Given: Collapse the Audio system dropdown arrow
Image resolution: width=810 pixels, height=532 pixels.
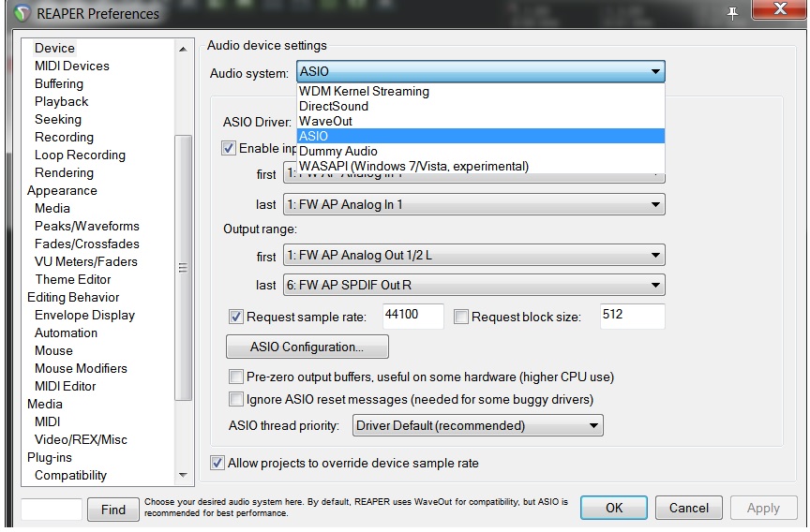Looking at the screenshot, I should (x=655, y=71).
